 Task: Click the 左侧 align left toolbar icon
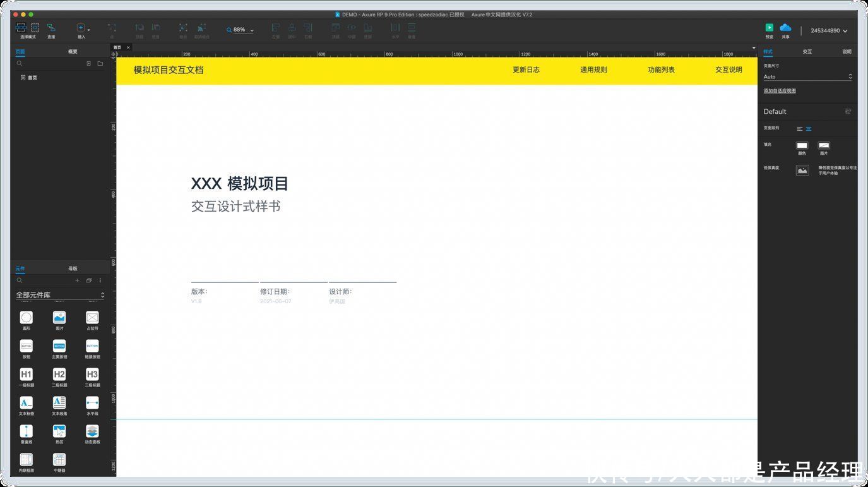pos(276,28)
